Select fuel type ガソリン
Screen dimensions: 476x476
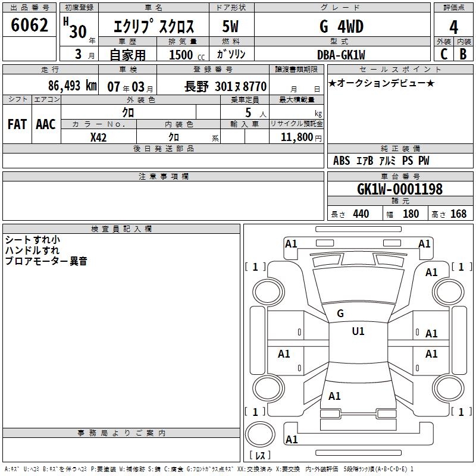click(231, 54)
